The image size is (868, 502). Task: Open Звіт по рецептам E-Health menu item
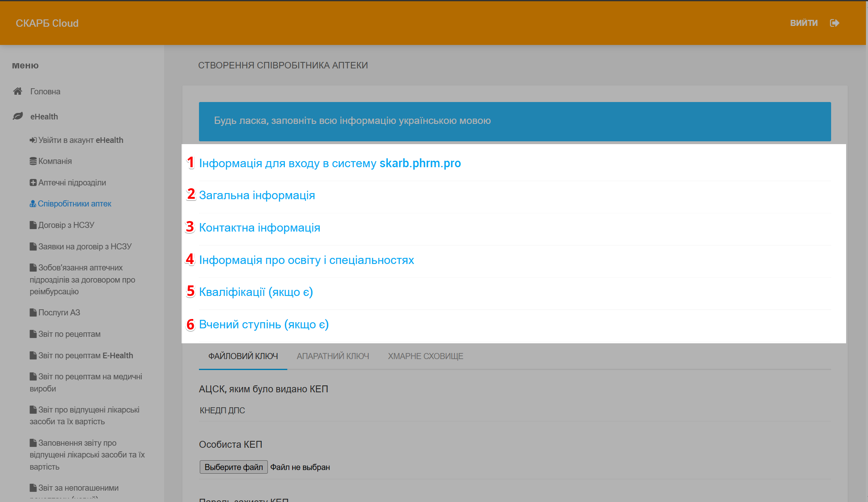(86, 355)
